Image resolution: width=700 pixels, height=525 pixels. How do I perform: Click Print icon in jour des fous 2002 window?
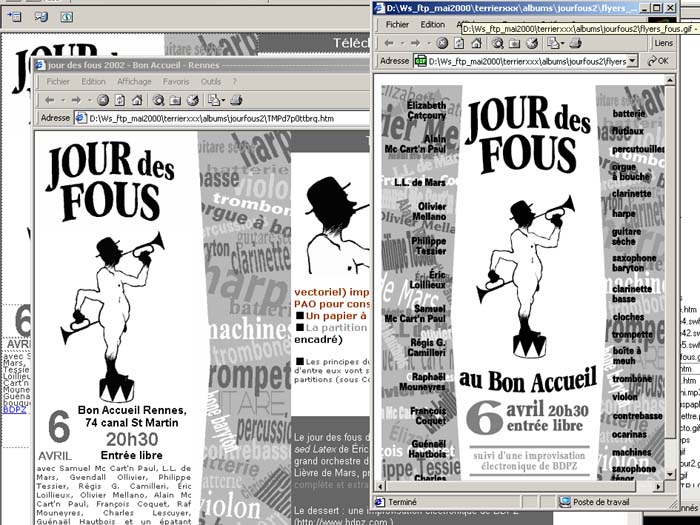(236, 100)
